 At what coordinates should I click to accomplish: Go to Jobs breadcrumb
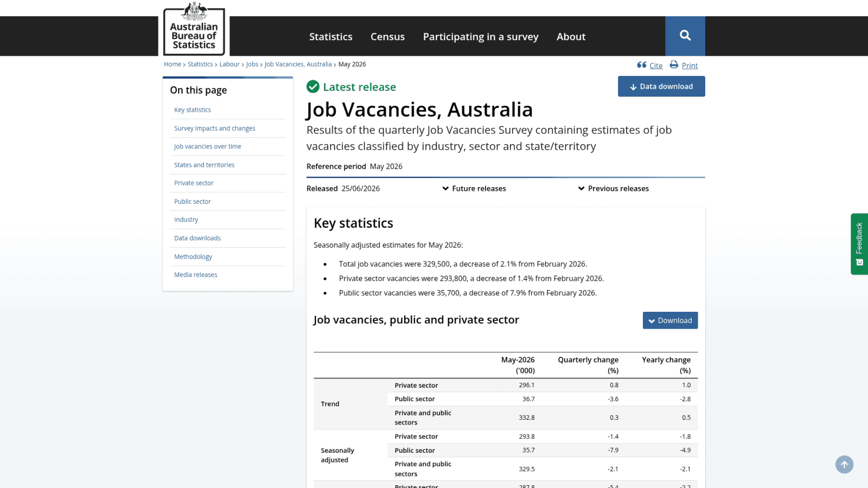(252, 64)
